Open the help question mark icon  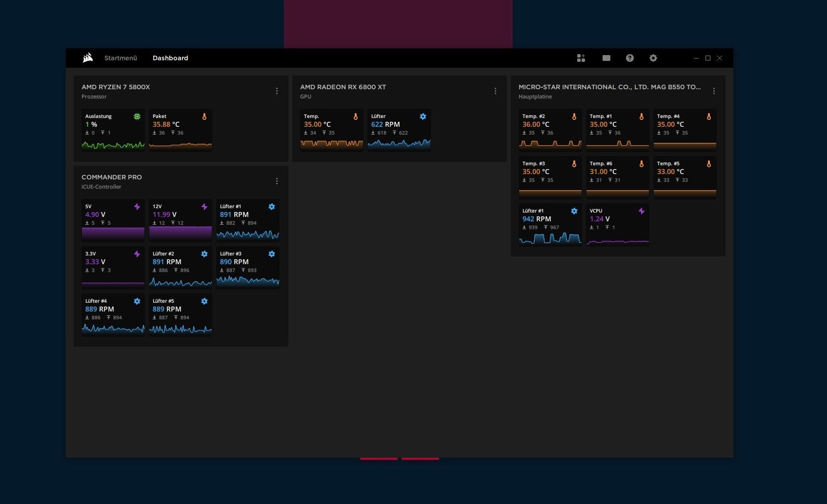(x=630, y=58)
